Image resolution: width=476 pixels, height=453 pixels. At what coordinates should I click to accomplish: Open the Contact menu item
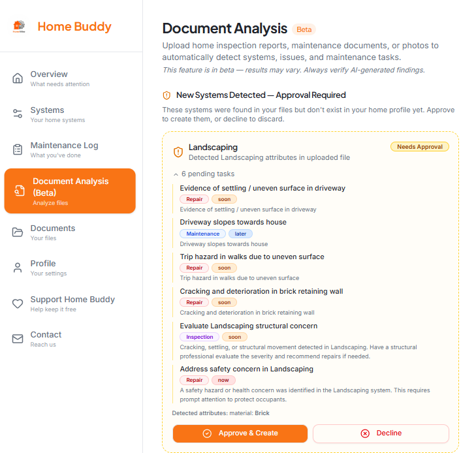pos(70,339)
